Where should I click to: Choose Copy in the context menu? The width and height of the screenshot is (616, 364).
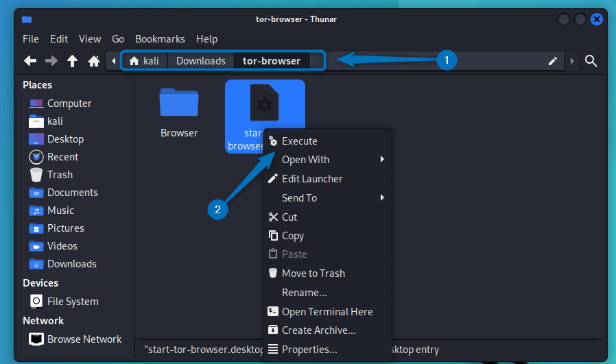click(x=327, y=236)
